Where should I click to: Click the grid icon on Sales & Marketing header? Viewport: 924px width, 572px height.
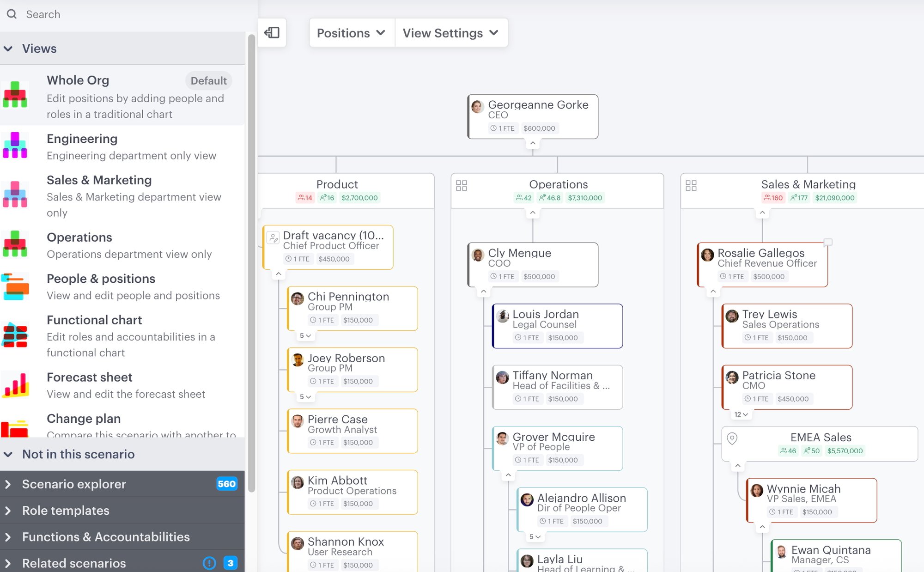click(691, 185)
